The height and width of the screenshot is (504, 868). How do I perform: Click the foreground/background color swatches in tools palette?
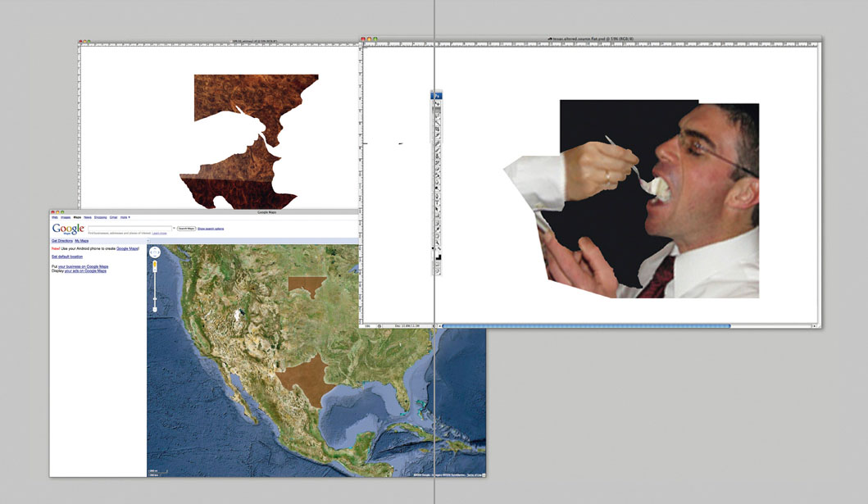point(438,257)
